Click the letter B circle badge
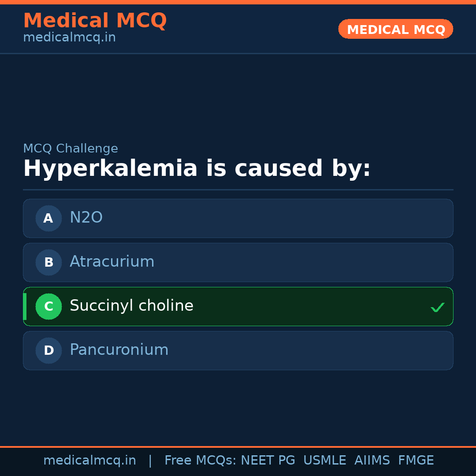 coord(48,262)
